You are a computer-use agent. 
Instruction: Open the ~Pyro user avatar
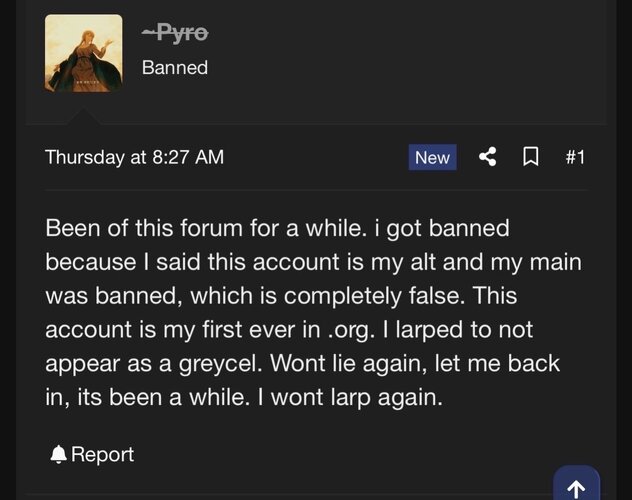(x=83, y=53)
